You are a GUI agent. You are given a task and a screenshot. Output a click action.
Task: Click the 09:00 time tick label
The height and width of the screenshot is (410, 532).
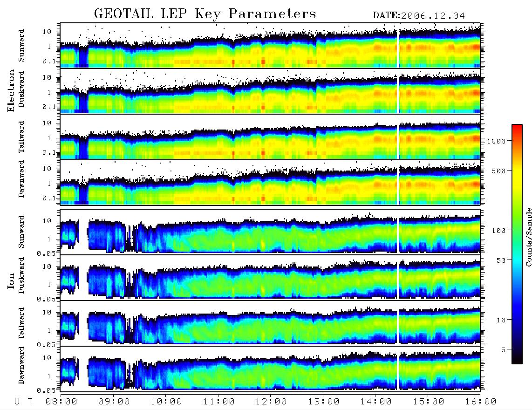[x=114, y=402]
